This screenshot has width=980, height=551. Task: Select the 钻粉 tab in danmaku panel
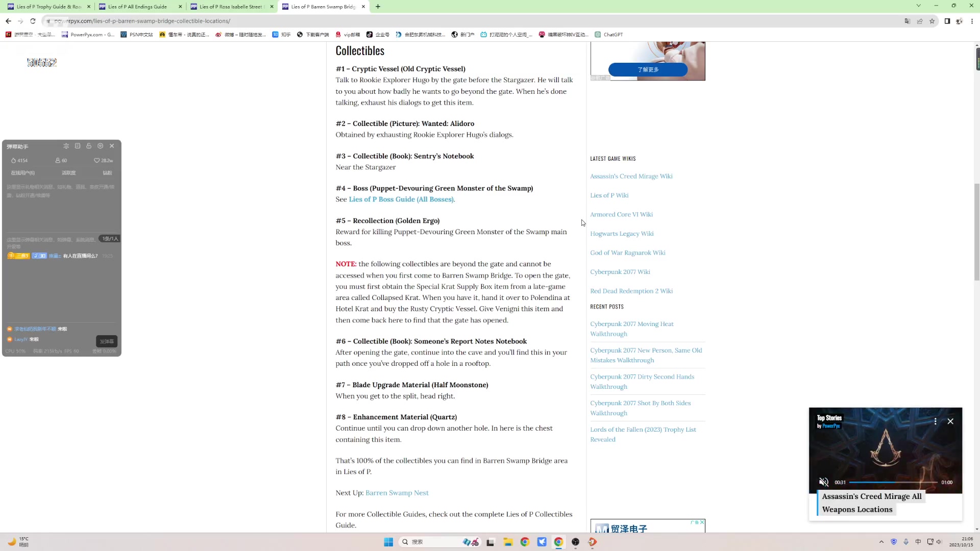pos(107,173)
